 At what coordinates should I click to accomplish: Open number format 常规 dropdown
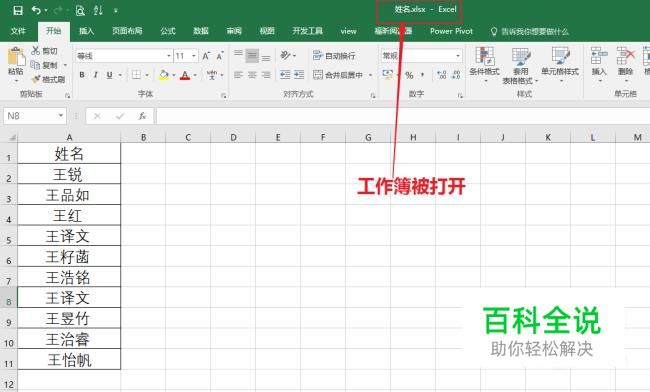click(458, 56)
